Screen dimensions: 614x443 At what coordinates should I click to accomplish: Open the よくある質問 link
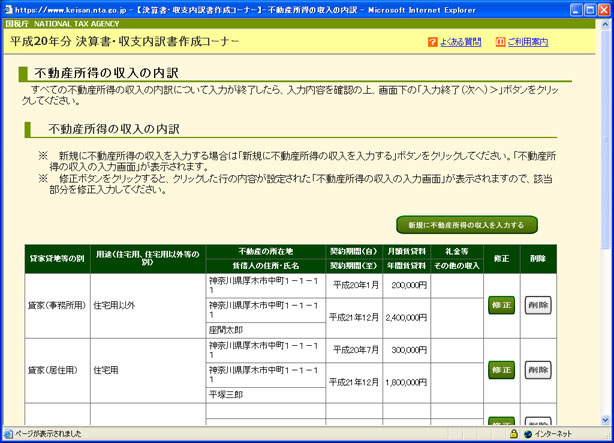(x=460, y=43)
